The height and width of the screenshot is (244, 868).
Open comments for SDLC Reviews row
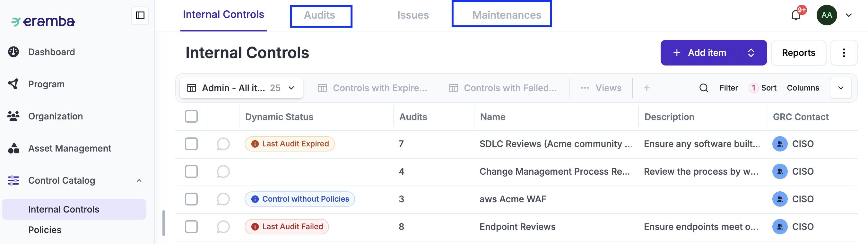[x=223, y=144]
